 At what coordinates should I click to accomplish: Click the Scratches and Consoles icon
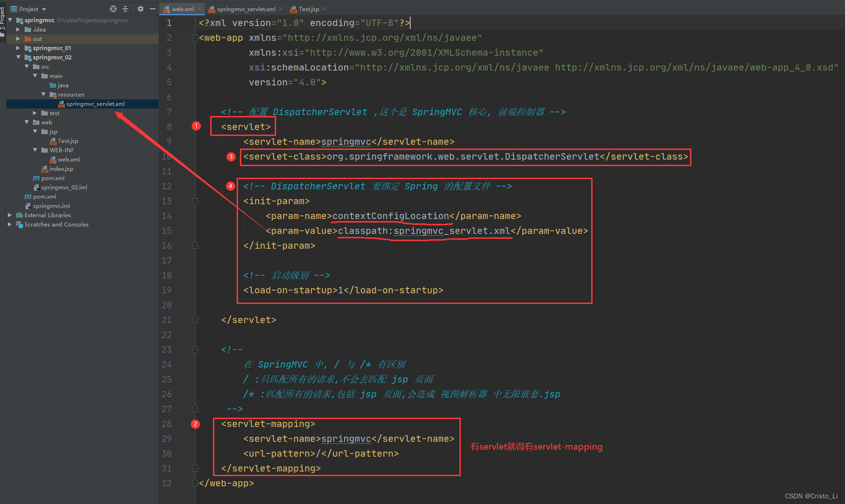19,224
